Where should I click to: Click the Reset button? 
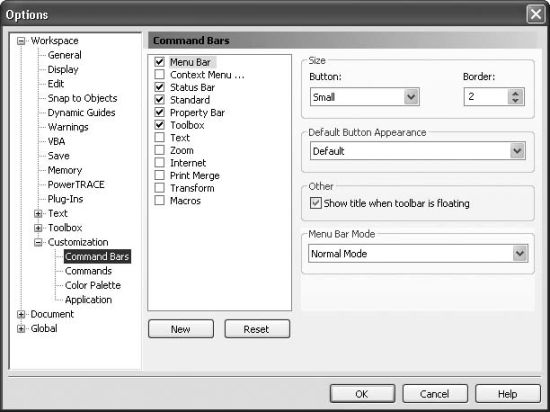(x=257, y=329)
